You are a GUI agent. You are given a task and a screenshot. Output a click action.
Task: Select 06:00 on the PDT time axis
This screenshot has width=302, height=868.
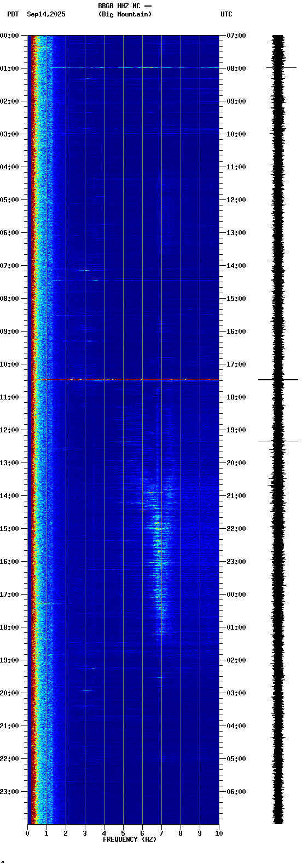pos(9,233)
